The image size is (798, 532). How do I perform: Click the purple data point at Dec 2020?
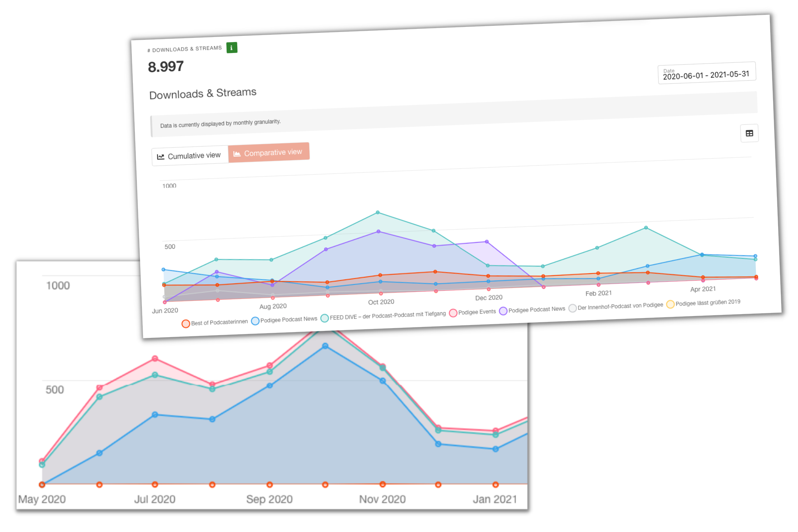pyautogui.click(x=487, y=242)
